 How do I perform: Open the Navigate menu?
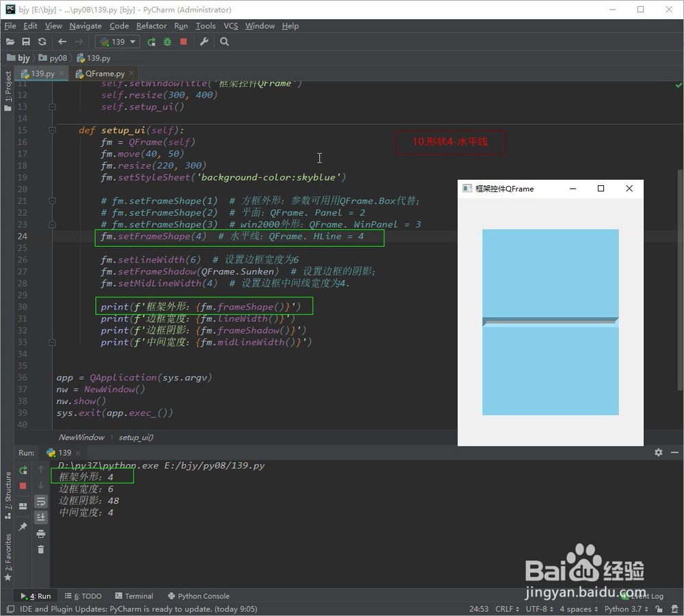85,26
